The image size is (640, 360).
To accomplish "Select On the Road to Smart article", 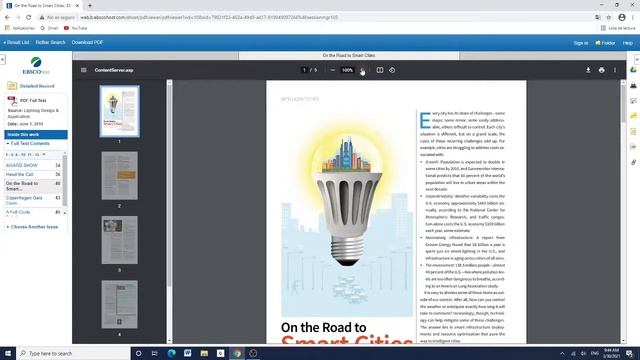I will pos(22,186).
